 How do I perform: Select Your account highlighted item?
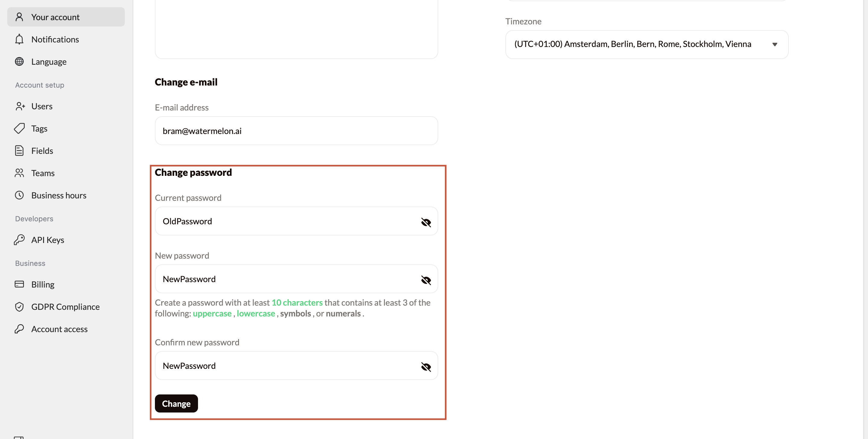coord(55,17)
